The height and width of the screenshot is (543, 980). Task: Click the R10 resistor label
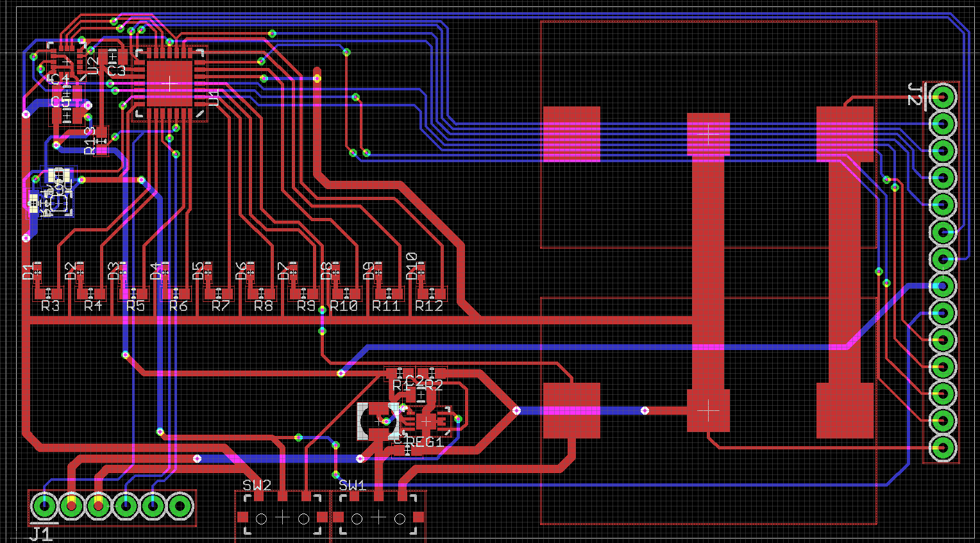[344, 306]
